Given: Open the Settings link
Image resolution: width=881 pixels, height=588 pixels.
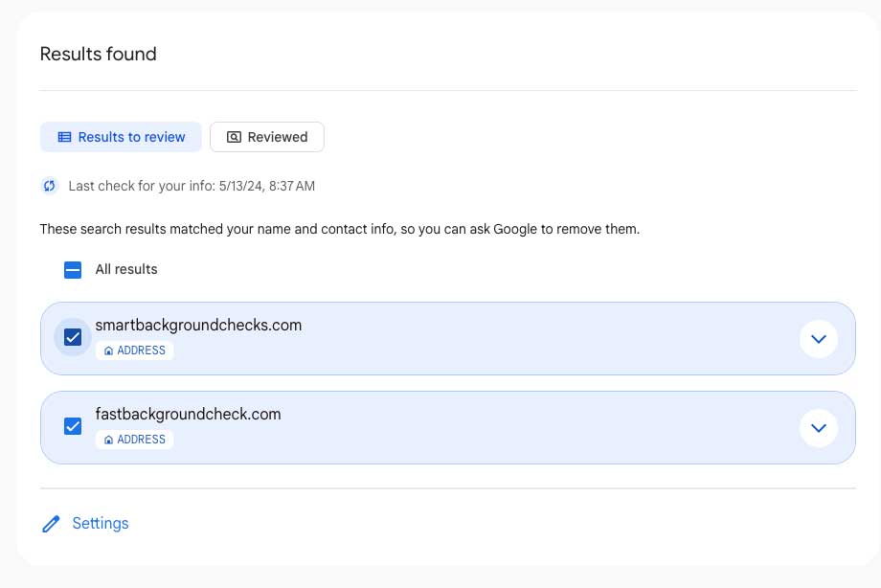Looking at the screenshot, I should pos(101,524).
